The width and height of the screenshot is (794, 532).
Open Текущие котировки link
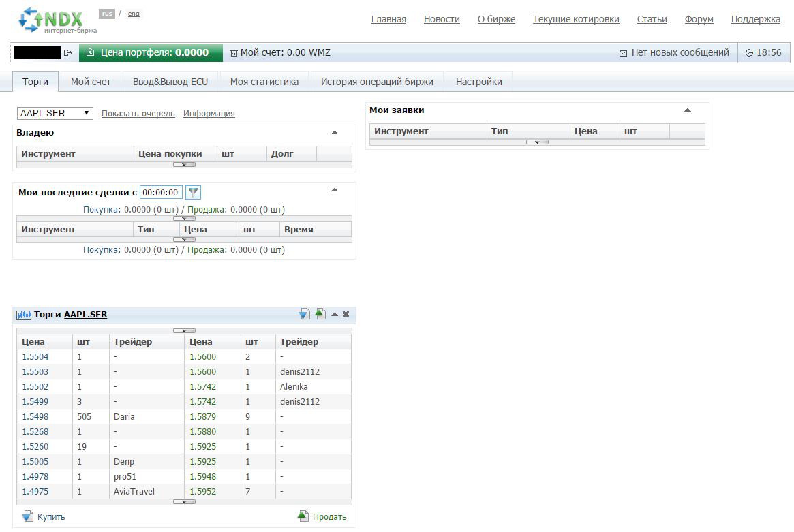(576, 19)
